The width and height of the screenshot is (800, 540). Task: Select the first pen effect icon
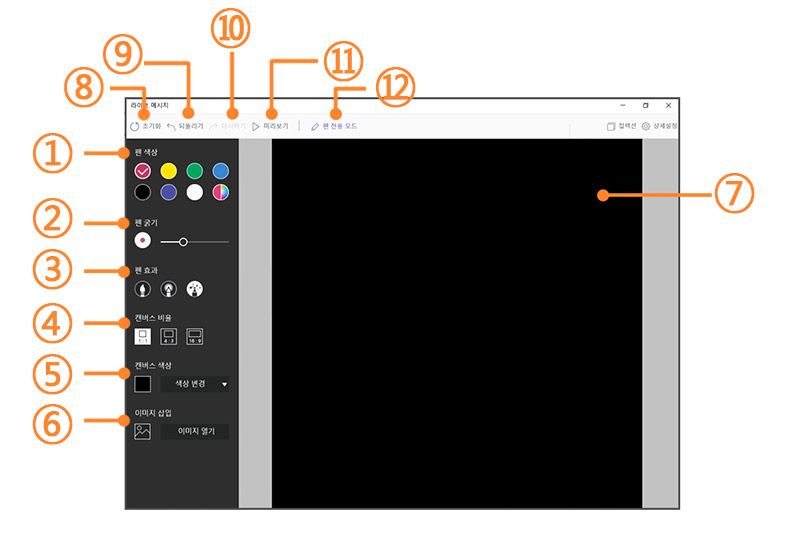click(x=143, y=289)
